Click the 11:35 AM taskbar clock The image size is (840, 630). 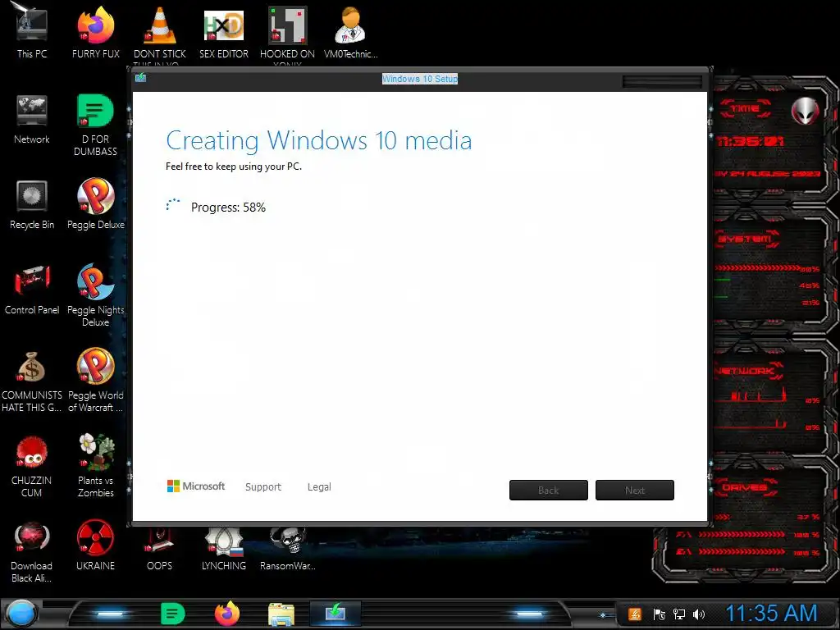coord(771,613)
